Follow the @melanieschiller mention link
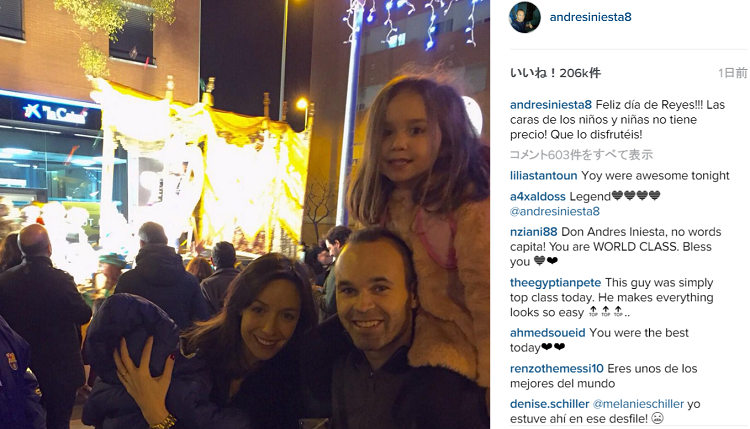The image size is (750, 429). pyautogui.click(x=638, y=404)
